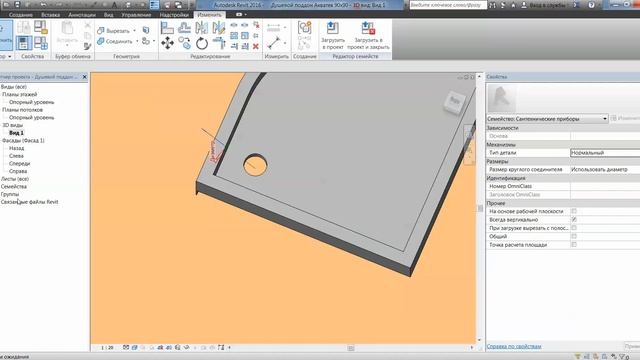Uncheck 'Всегда вертикально' checkbox

(x=574, y=220)
